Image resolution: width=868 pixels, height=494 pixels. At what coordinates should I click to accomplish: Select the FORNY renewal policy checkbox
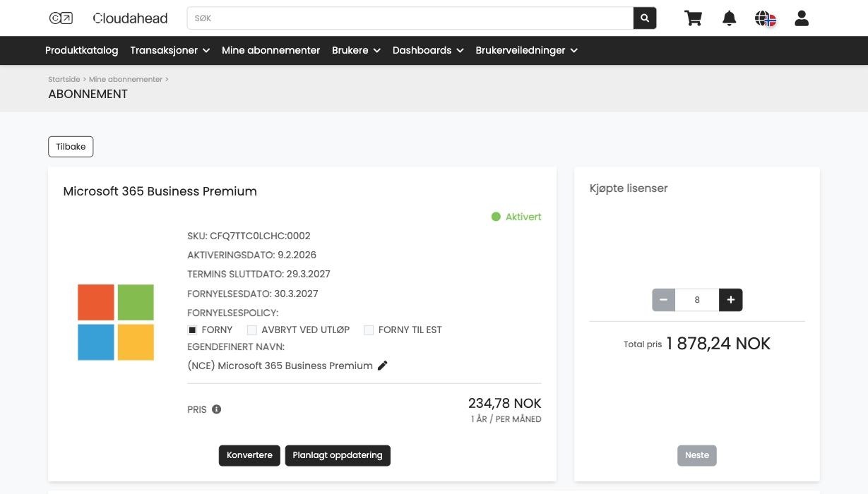(192, 330)
